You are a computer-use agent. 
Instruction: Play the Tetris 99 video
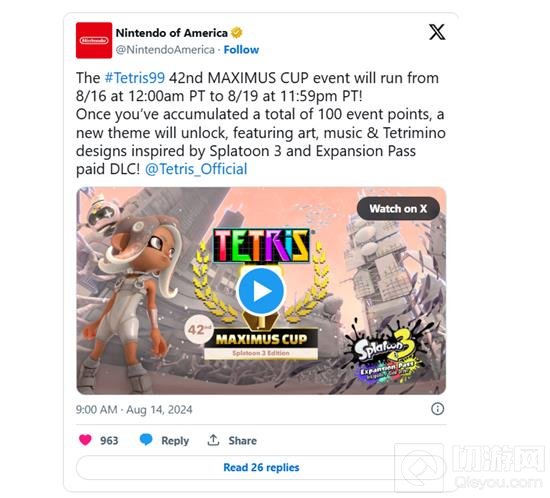tap(261, 291)
